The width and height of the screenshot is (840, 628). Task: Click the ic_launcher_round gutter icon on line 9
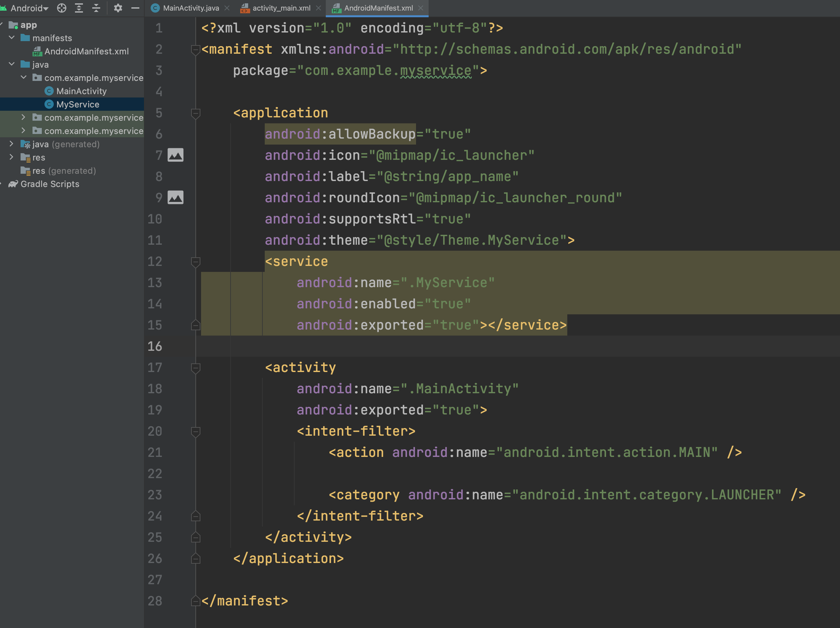tap(175, 197)
